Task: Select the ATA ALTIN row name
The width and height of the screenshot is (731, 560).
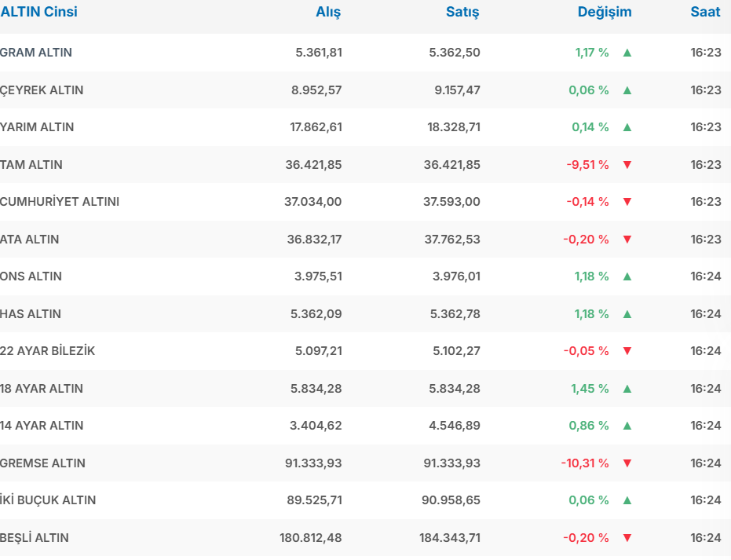Action: [x=30, y=240]
